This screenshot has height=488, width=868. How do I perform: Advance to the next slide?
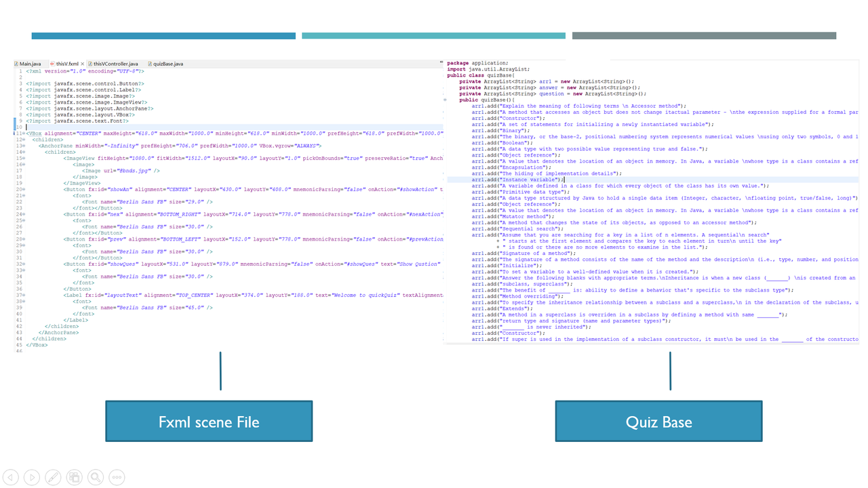tap(32, 477)
